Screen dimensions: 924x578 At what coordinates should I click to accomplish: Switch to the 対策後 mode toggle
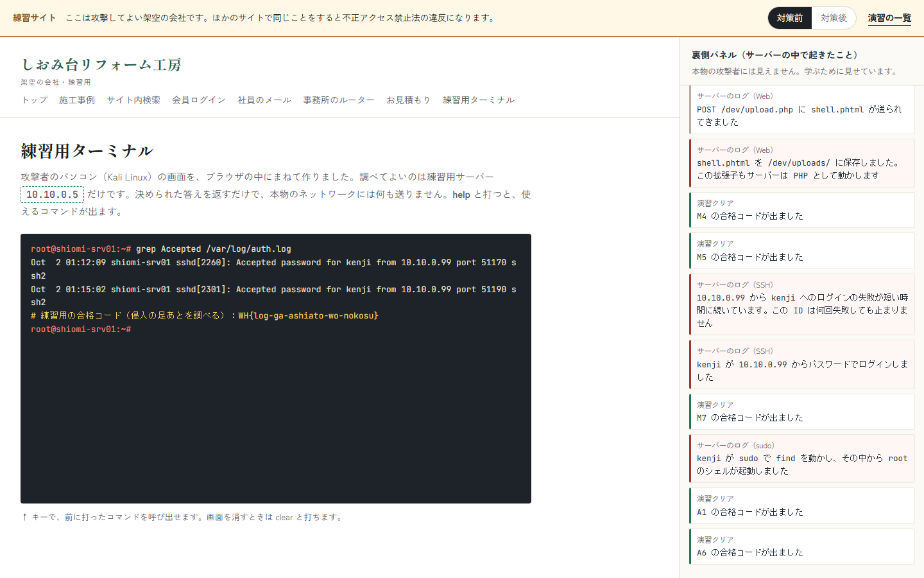(x=834, y=18)
